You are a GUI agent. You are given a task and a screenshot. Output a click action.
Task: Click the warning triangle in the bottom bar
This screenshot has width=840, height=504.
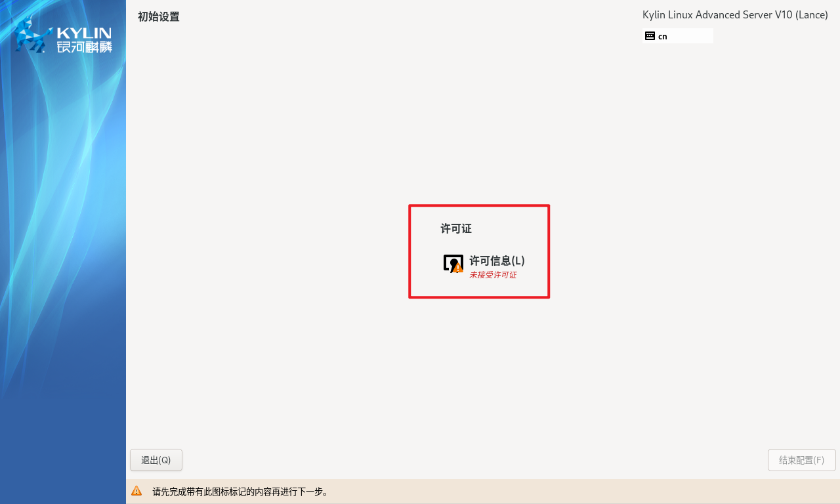tap(136, 490)
